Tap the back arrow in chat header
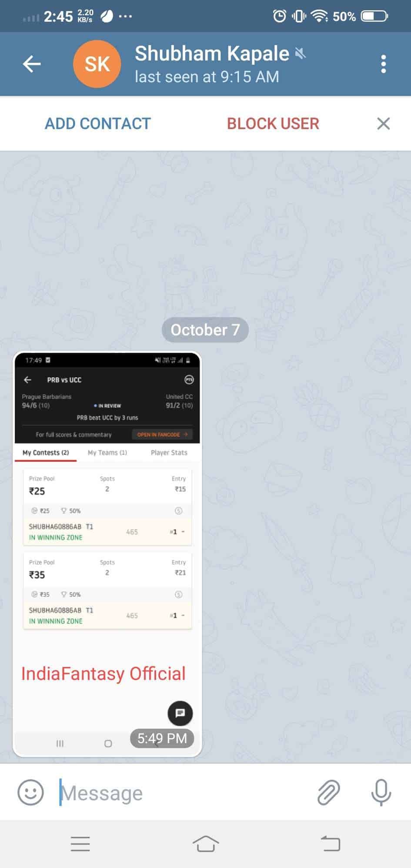411x868 pixels. (32, 64)
